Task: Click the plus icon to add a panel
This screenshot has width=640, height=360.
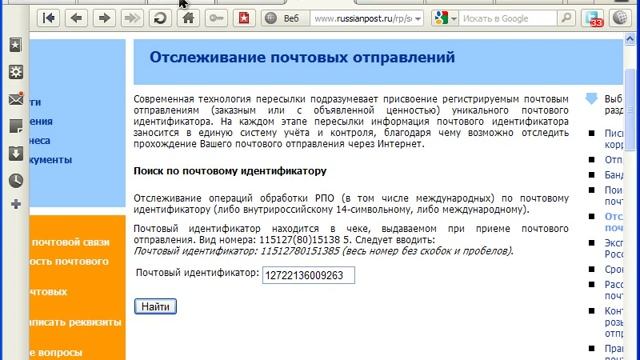Action: (16, 204)
